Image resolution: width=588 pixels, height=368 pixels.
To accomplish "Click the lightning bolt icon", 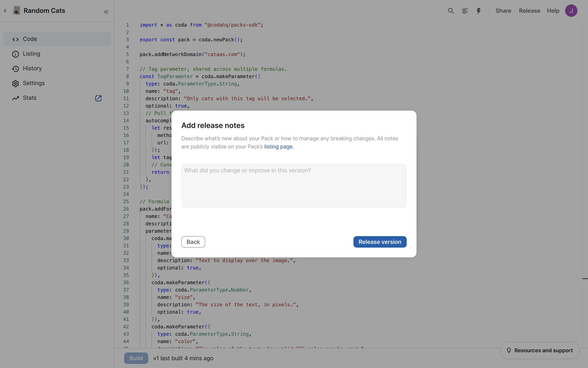I will coord(479,11).
